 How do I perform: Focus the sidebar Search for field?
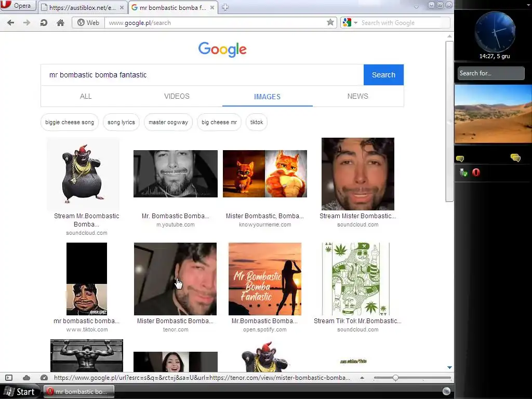(x=491, y=73)
